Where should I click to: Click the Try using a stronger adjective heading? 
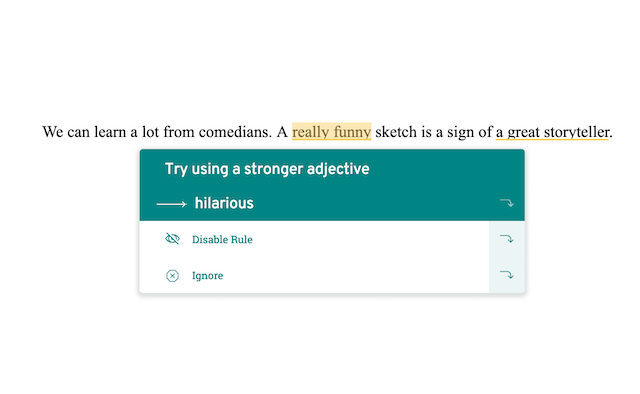pyautogui.click(x=267, y=169)
